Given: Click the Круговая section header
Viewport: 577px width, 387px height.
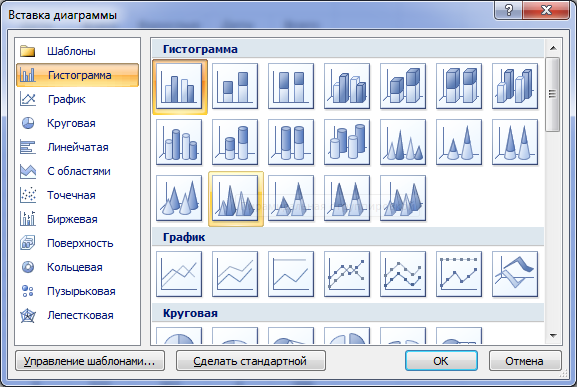Looking at the screenshot, I should click(x=348, y=313).
